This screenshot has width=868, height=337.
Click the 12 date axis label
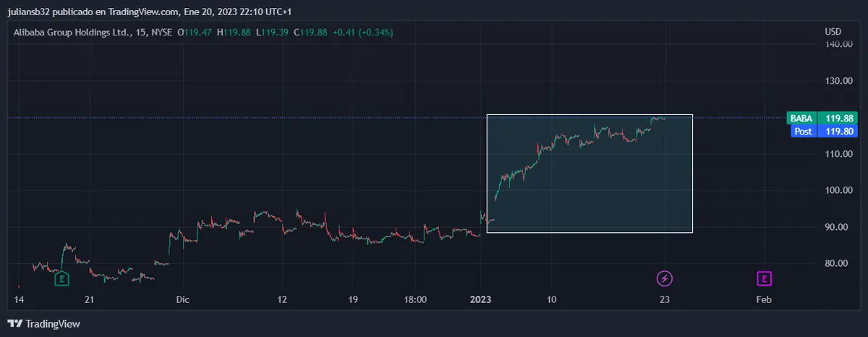tap(283, 299)
